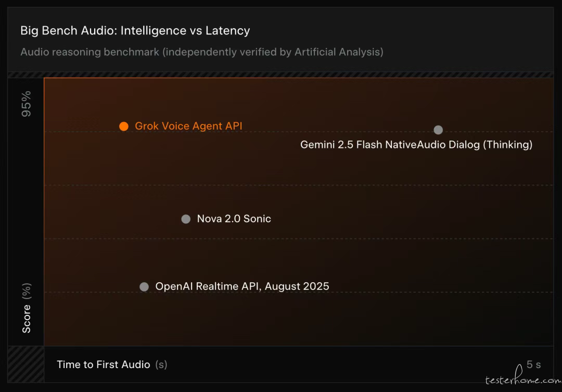Click the testerhome.com watermark
562x392 pixels.
(519, 381)
